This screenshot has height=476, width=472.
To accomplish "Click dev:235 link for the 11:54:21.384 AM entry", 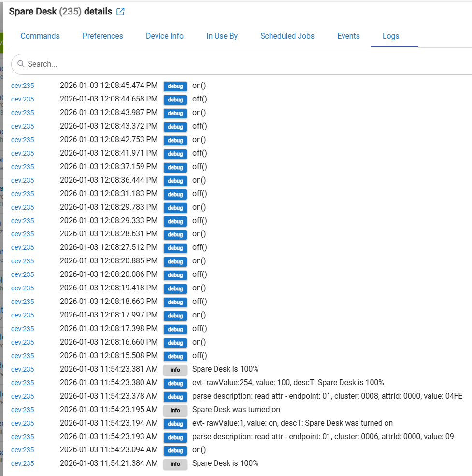I will pos(23,463).
